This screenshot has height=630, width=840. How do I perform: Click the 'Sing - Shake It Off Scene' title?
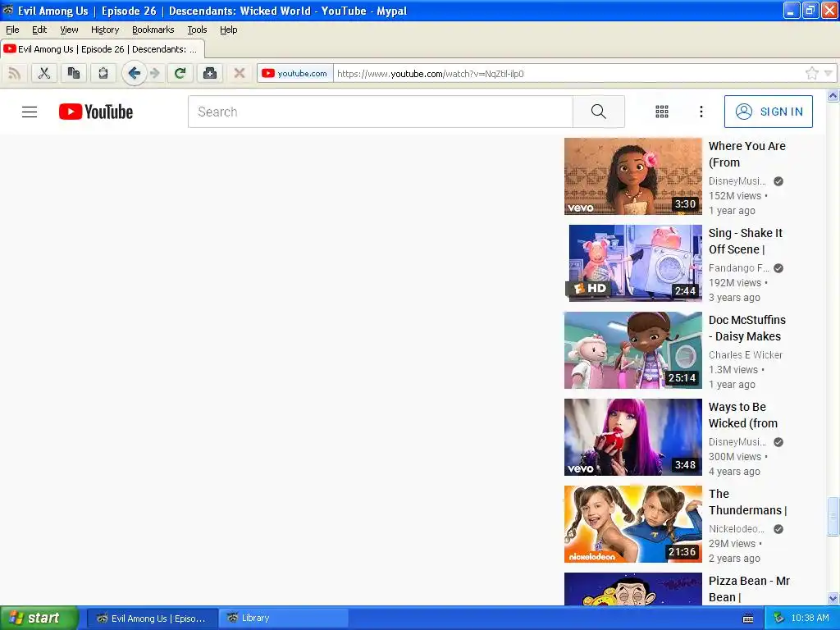click(745, 241)
